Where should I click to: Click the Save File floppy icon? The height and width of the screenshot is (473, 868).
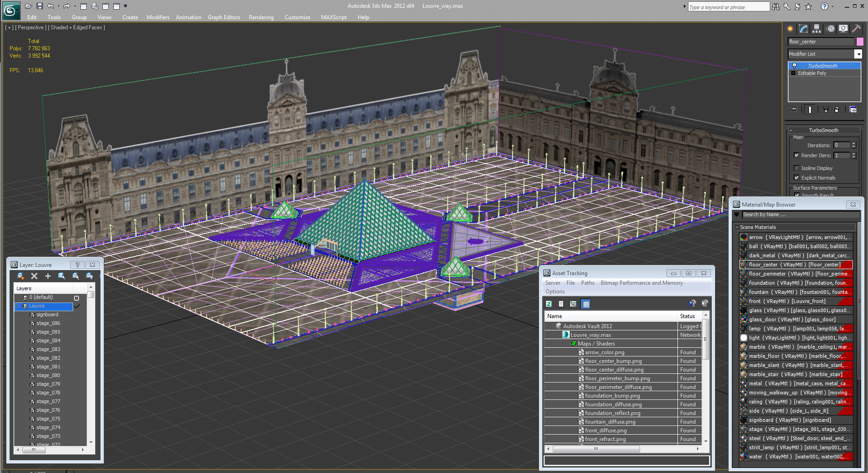pyautogui.click(x=40, y=6)
